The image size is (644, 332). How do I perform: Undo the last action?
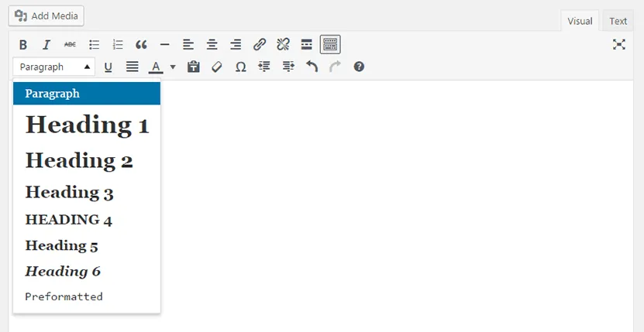pos(312,67)
